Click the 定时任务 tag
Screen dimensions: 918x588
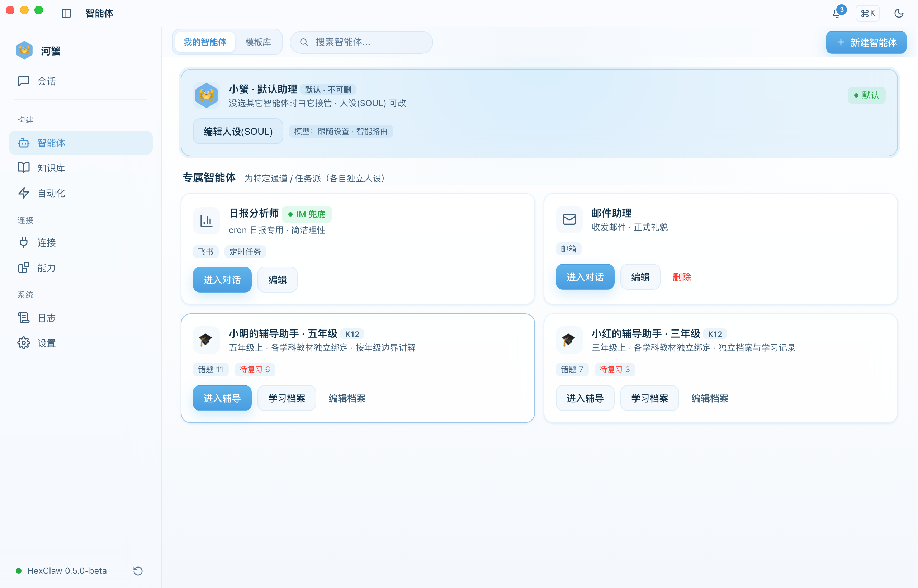point(245,252)
